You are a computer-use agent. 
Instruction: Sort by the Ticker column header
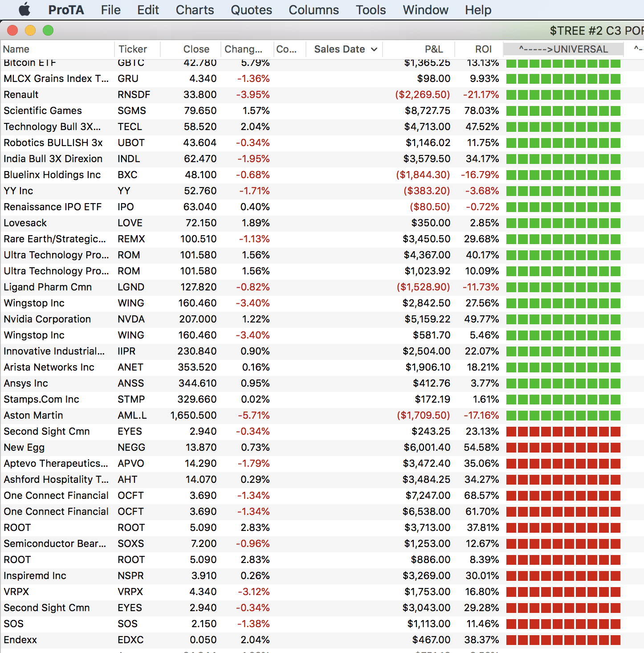(x=137, y=49)
